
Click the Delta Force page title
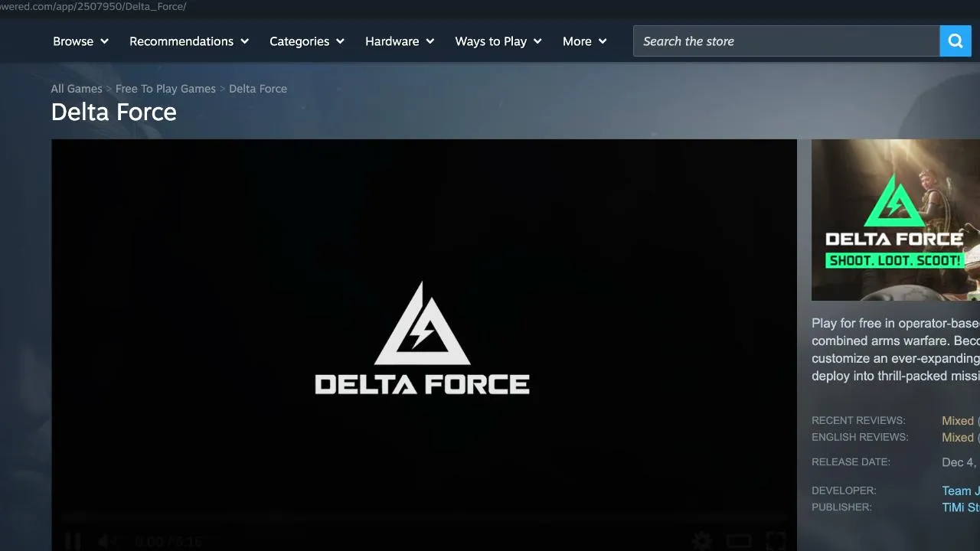[x=114, y=112]
